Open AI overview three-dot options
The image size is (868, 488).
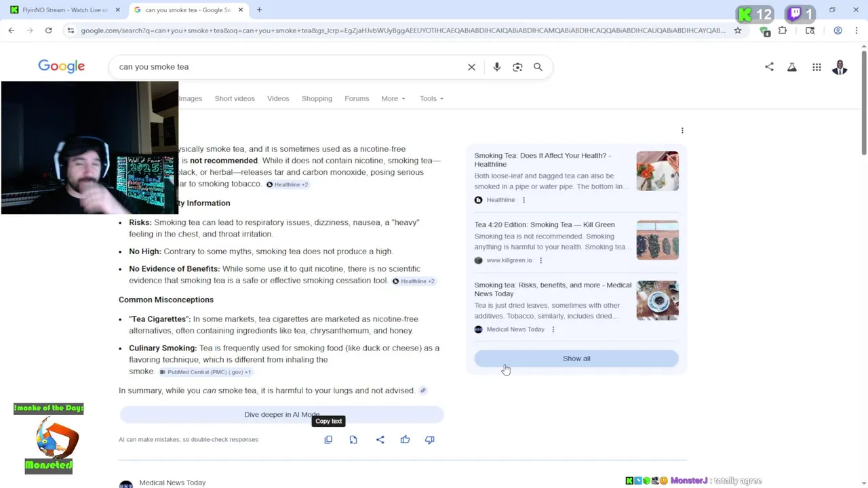coord(682,130)
